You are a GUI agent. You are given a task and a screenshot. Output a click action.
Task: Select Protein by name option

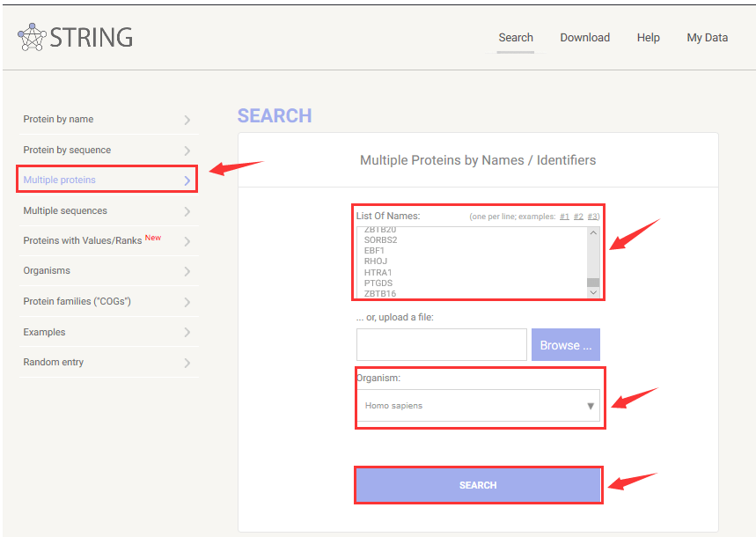[58, 120]
